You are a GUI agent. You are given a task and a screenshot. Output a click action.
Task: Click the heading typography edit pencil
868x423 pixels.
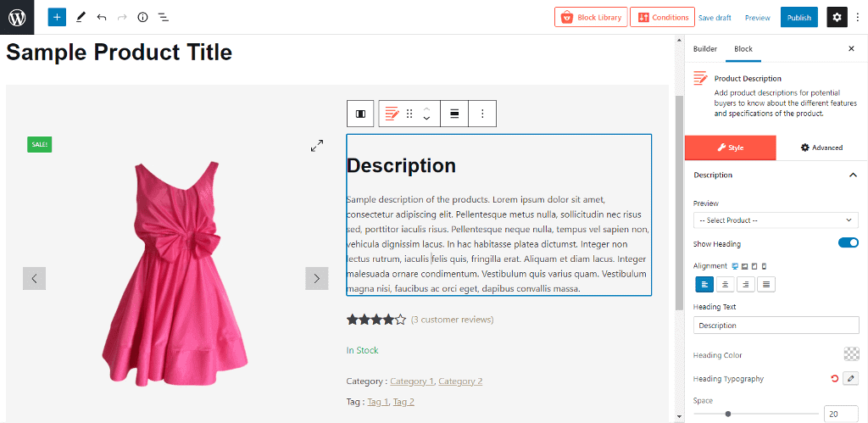click(851, 379)
